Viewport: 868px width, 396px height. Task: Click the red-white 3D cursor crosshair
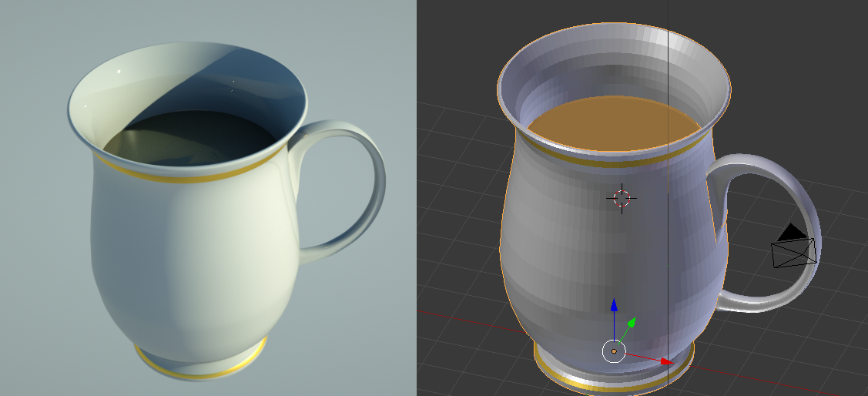click(622, 198)
